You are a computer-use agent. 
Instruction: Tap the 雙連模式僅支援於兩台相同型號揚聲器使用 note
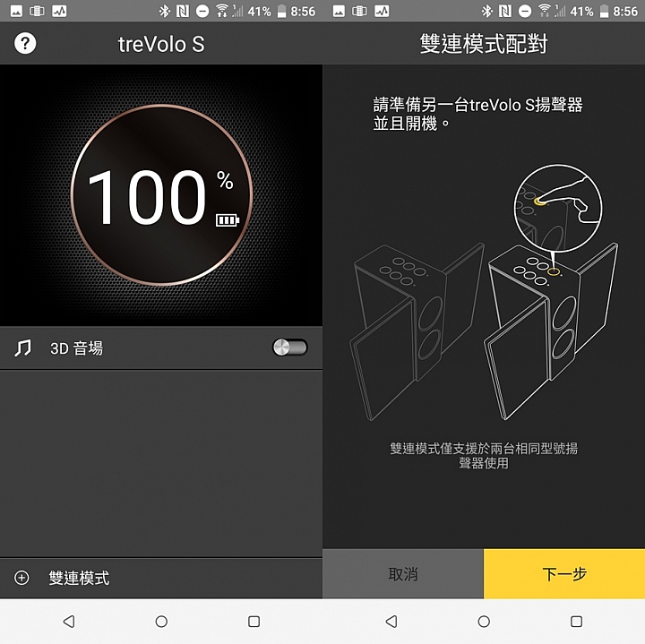[484, 456]
